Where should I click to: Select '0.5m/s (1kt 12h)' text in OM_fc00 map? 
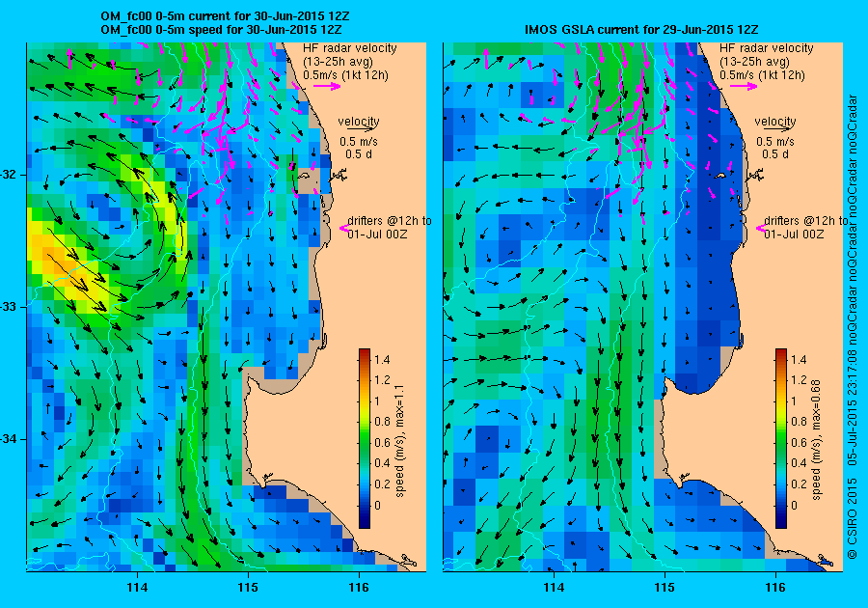tap(345, 75)
